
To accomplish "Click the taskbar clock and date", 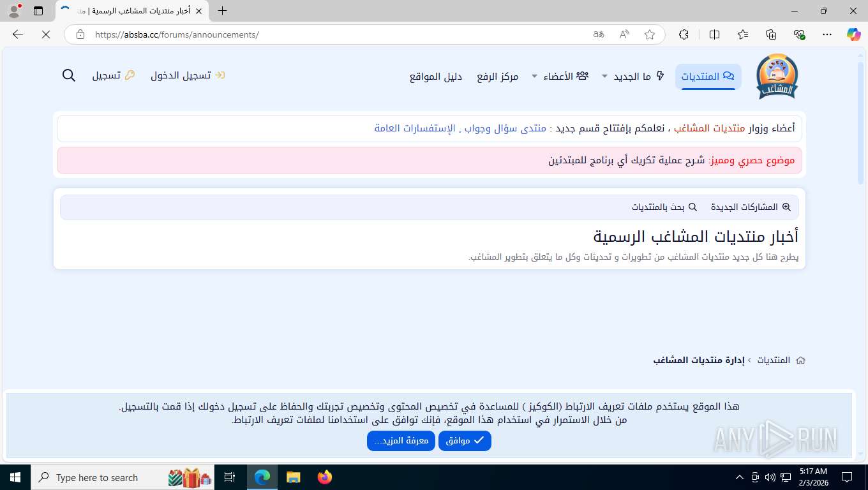I will pos(813,477).
